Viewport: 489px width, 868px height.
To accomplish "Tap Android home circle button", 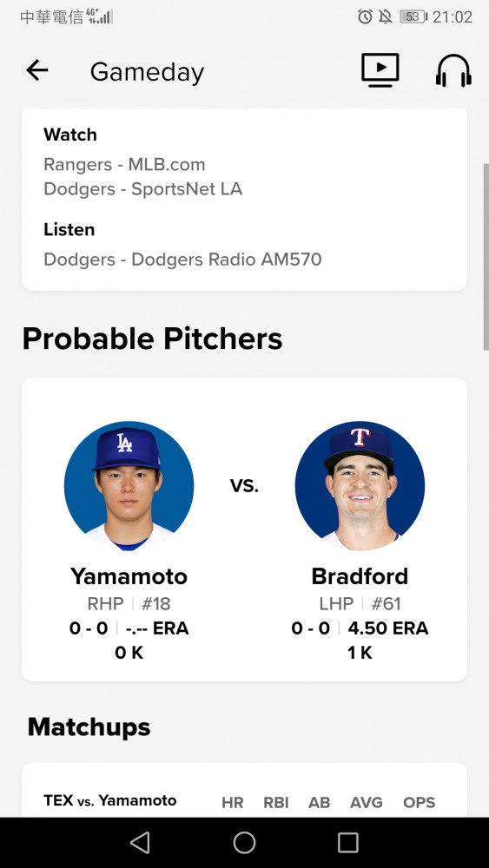I will pyautogui.click(x=244, y=843).
